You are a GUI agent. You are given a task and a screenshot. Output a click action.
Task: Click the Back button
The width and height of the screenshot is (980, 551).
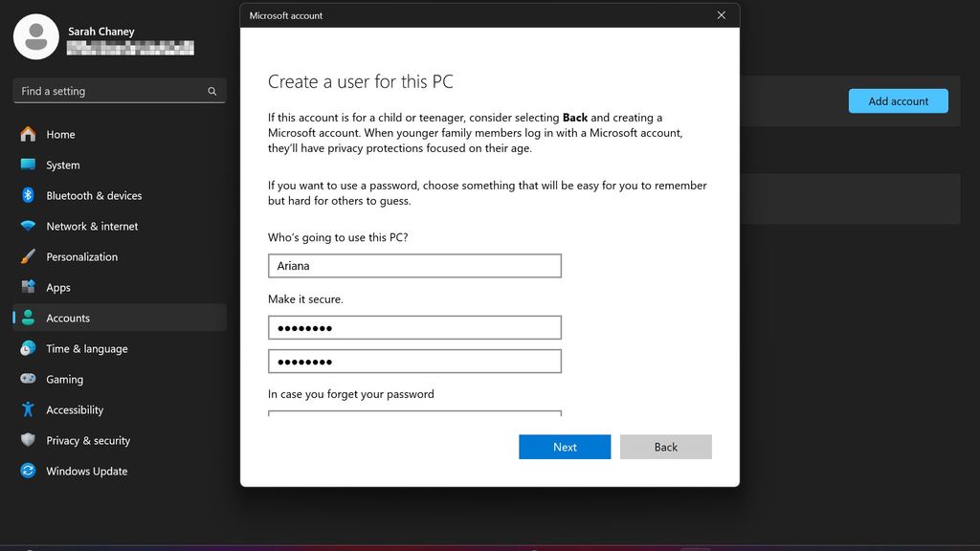(x=666, y=447)
